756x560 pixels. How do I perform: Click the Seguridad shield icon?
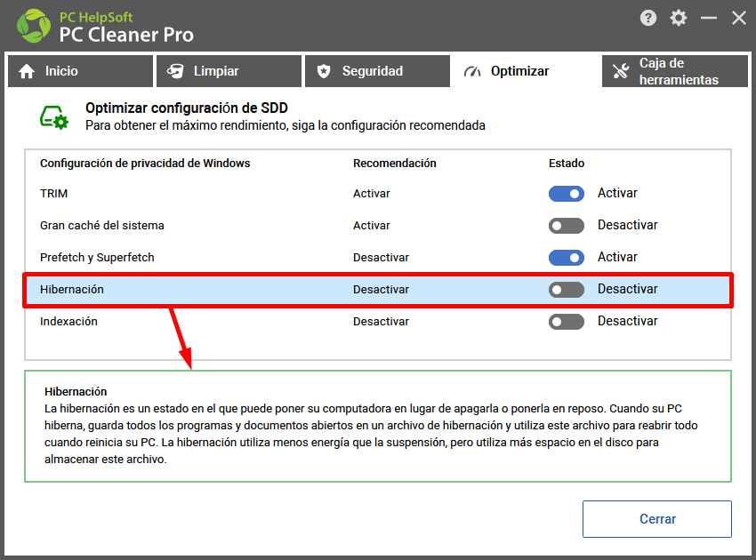tap(324, 71)
